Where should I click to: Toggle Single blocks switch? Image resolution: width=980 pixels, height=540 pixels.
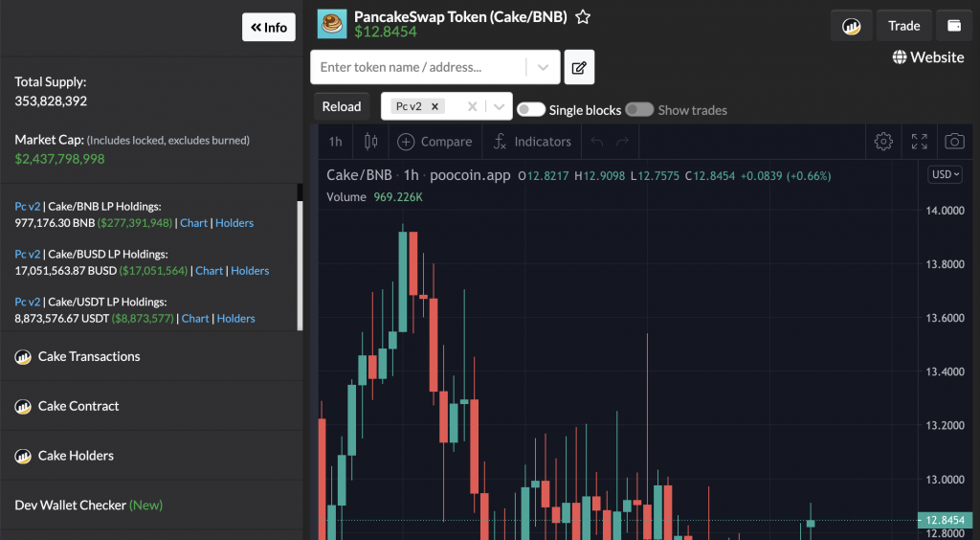(x=531, y=109)
